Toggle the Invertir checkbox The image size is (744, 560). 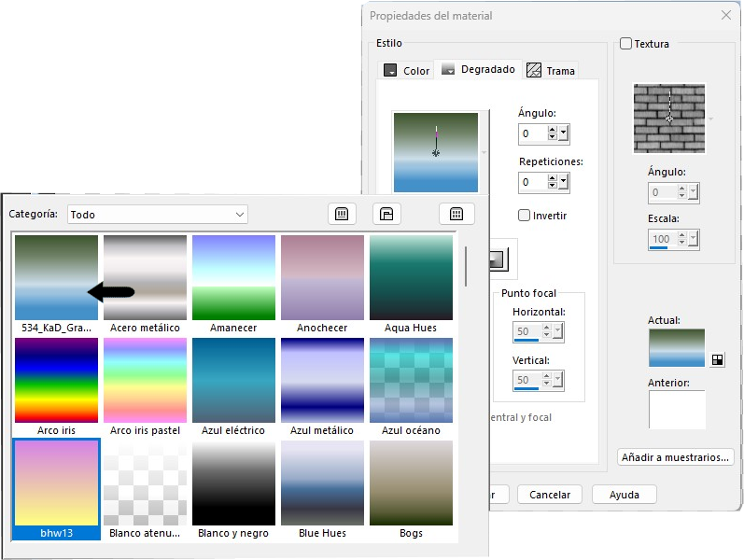[524, 216]
